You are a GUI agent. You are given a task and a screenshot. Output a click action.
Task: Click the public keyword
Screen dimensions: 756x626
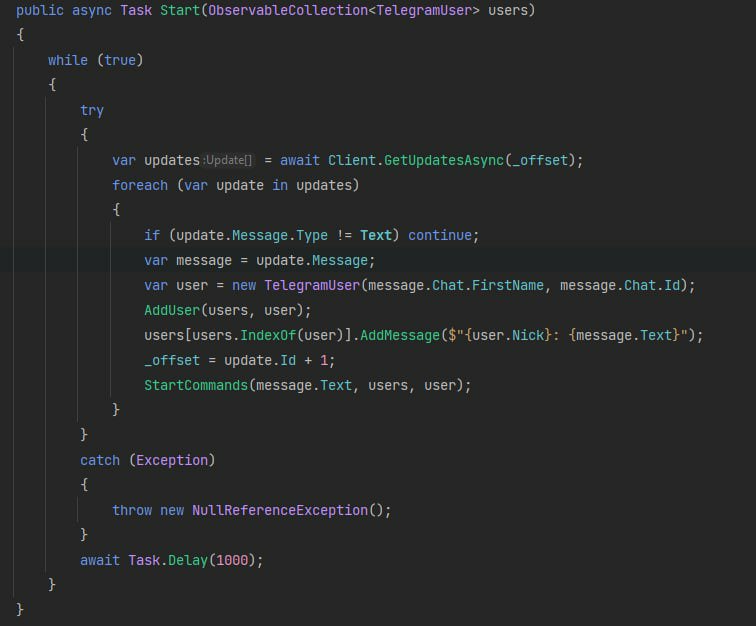pyautogui.click(x=40, y=10)
